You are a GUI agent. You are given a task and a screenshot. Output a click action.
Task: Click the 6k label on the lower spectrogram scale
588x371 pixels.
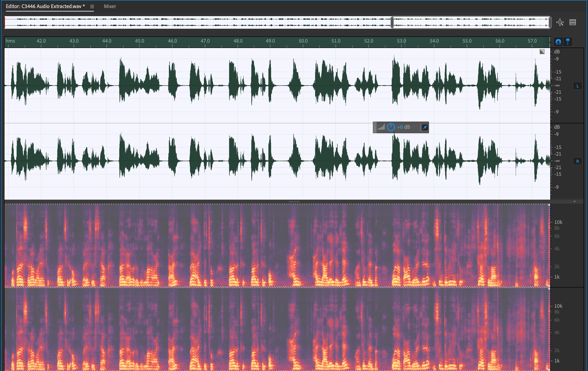tap(557, 320)
